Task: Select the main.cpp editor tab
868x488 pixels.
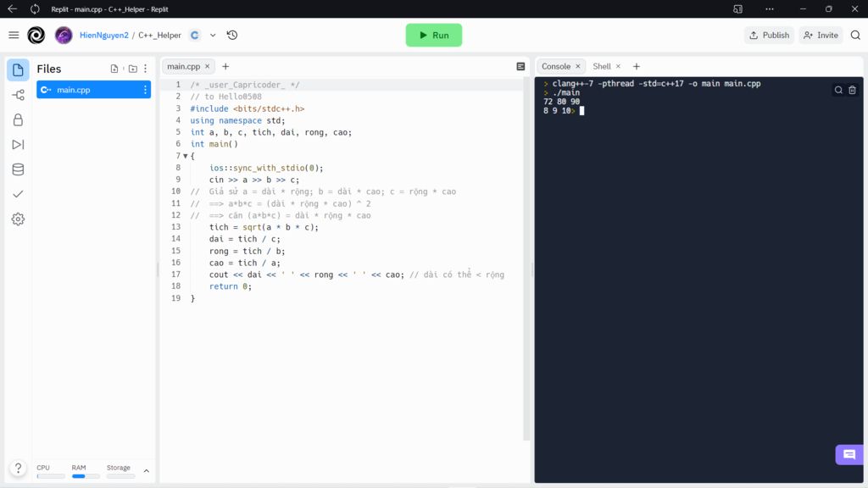Action: point(184,66)
